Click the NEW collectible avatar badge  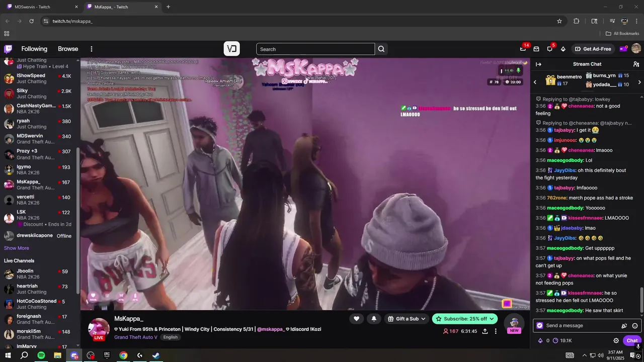[x=514, y=325]
